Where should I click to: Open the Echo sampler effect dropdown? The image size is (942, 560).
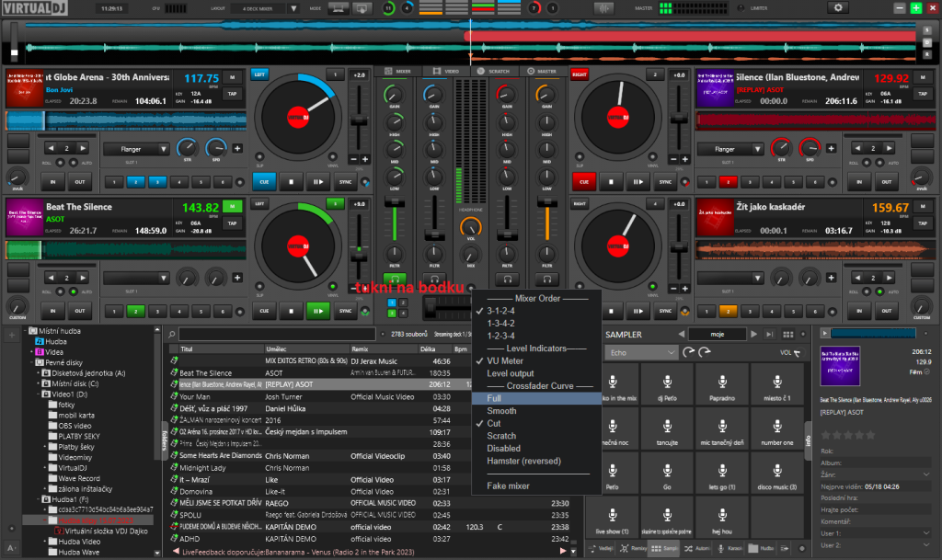pyautogui.click(x=639, y=352)
